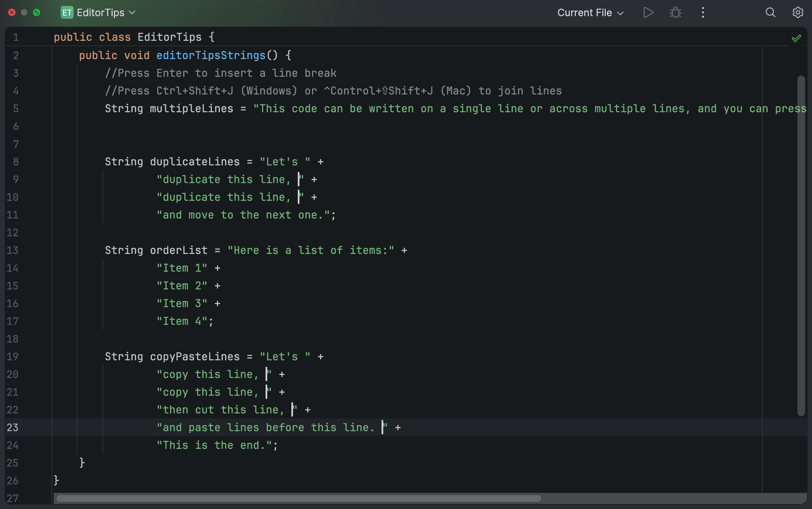This screenshot has height=509, width=812.
Task: Click line number 5 in the gutter
Action: (x=16, y=109)
